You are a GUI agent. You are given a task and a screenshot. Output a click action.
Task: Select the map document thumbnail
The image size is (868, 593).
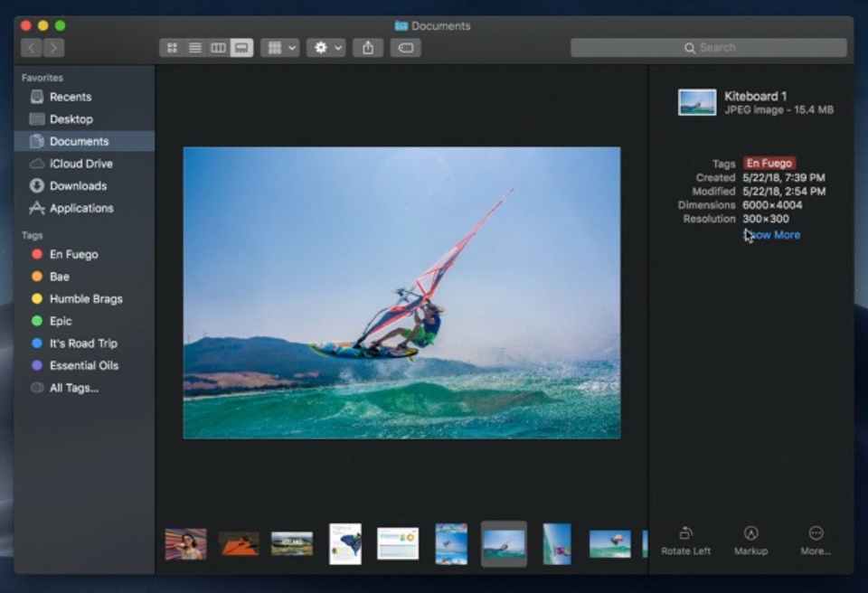click(345, 543)
